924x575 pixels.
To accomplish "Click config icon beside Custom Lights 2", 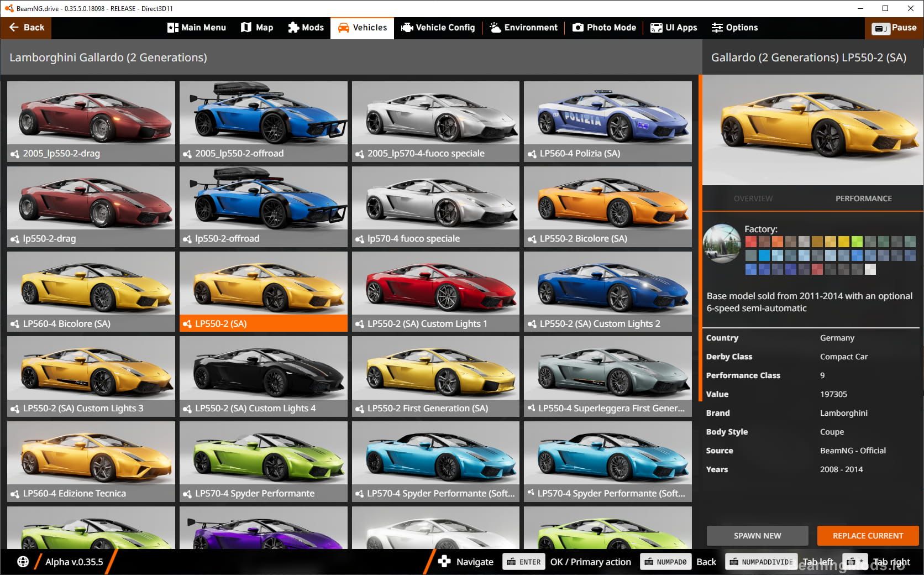I will coord(532,324).
